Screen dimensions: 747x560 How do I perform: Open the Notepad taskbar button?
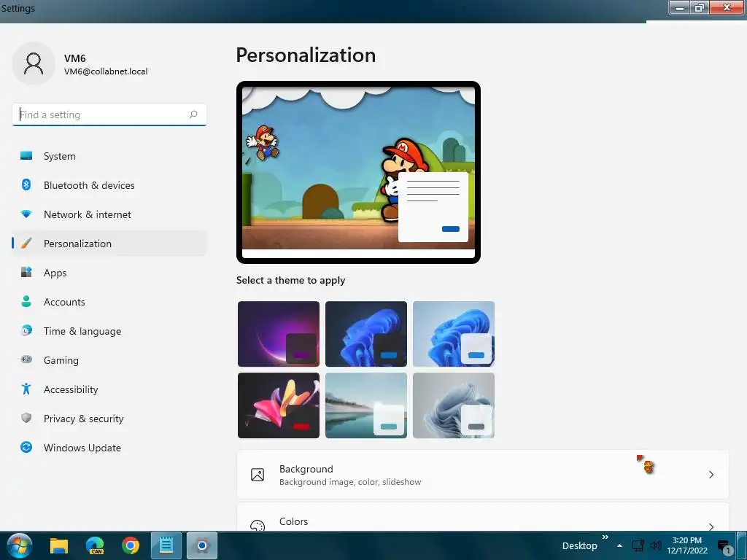tap(166, 545)
